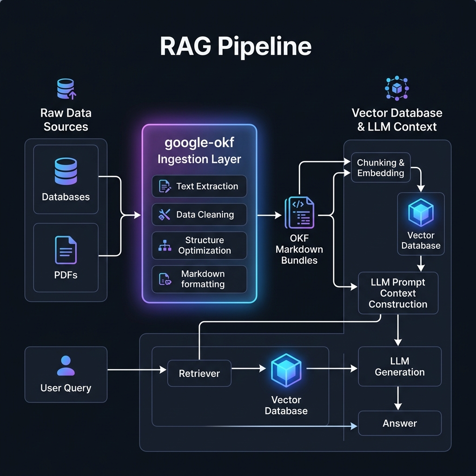476x476 pixels.
Task: Click the Answer box
Action: click(x=399, y=423)
